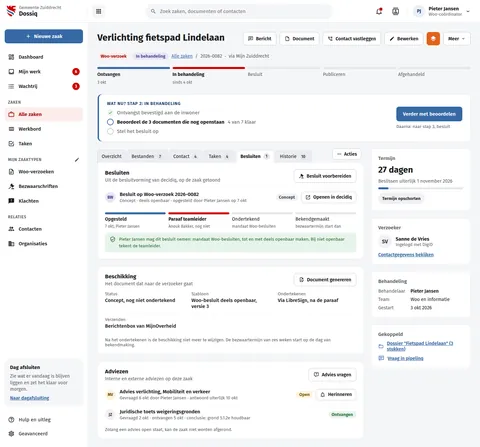Image resolution: width=480 pixels, height=447 pixels.
Task: Click the orange star favorite button
Action: 433,39
